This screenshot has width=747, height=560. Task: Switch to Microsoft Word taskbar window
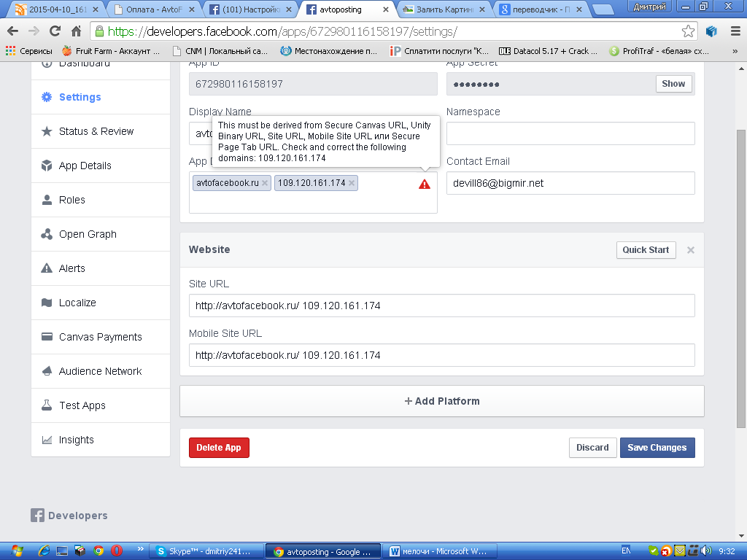[440, 551]
